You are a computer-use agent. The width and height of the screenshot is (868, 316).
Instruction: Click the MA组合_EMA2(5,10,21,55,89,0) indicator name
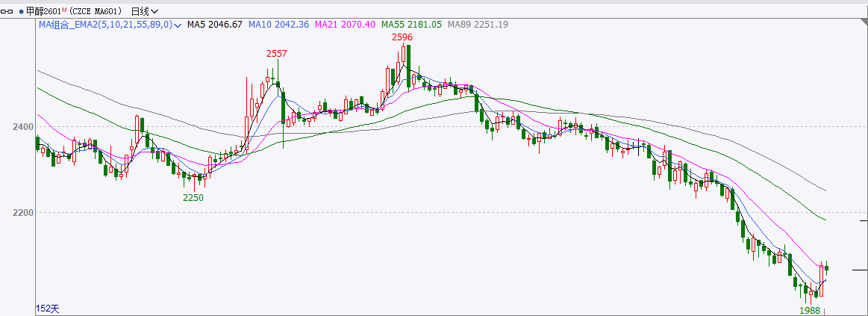pyautogui.click(x=105, y=25)
